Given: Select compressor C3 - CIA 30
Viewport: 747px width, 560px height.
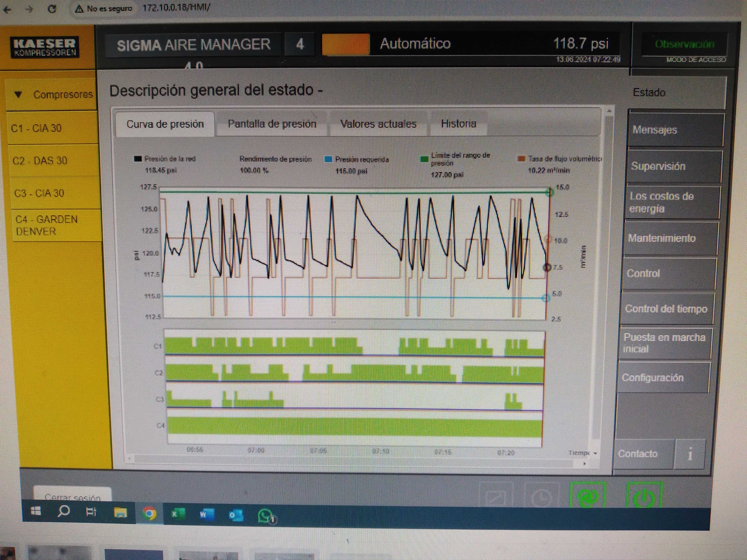Looking at the screenshot, I should coord(55,193).
